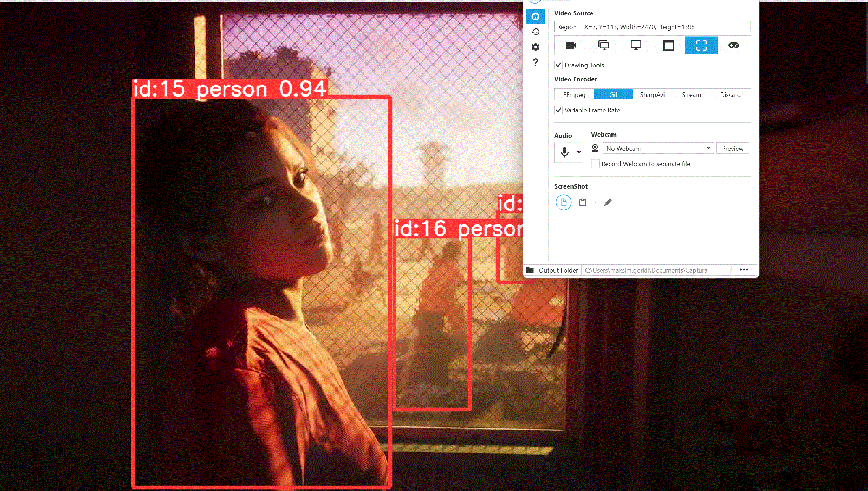Open the Recent history icon

[x=535, y=32]
